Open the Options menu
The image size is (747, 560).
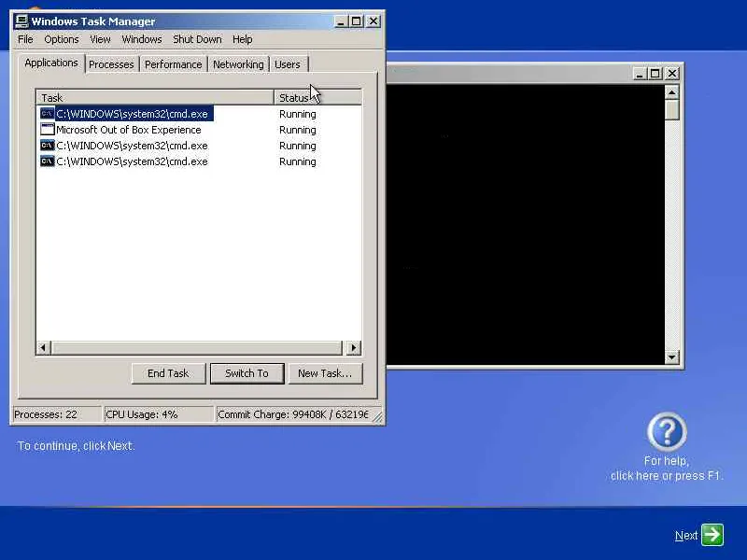62,39
